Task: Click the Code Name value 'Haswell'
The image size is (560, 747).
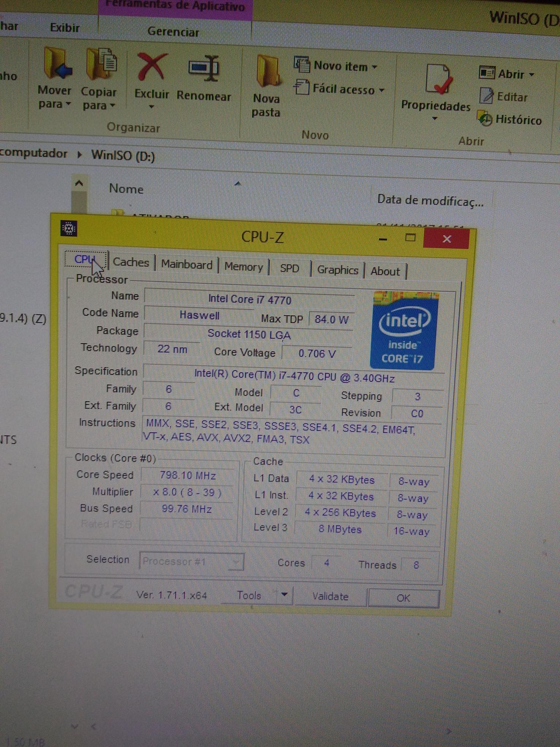Action: pos(199,315)
